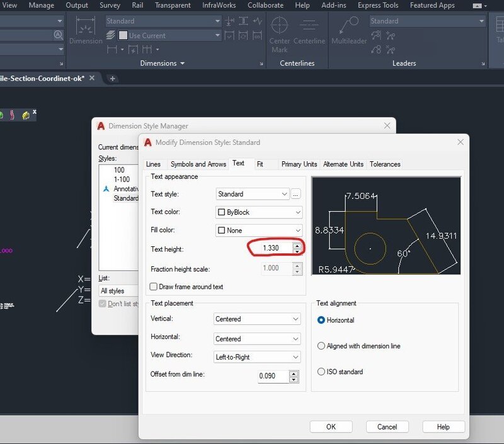504x444 pixels.
Task: Close the Coordinet-ok drawing file tab
Action: tap(91, 78)
